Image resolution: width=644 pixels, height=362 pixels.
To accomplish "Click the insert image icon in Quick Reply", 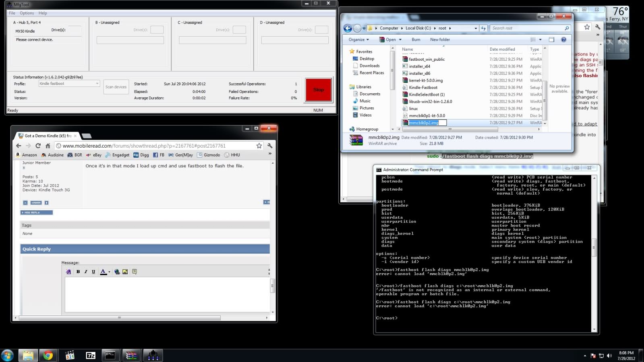I will pos(125,271).
